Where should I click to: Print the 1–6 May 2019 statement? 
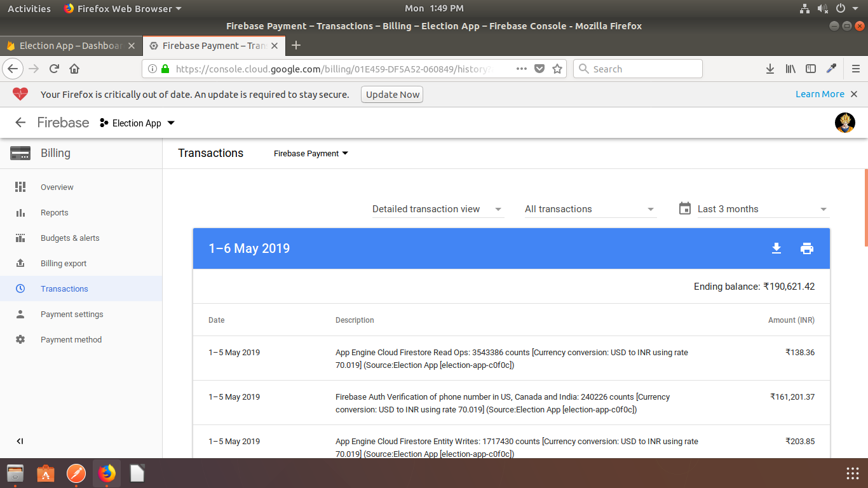pyautogui.click(x=807, y=248)
